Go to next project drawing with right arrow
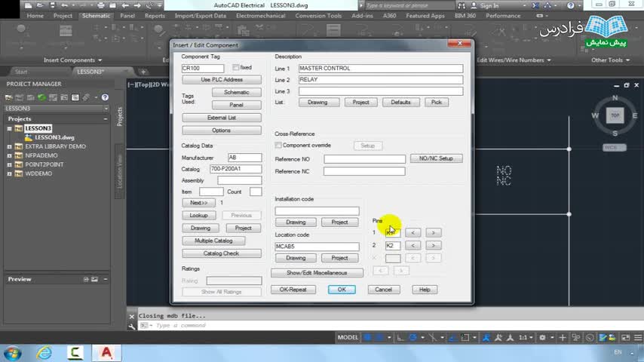Screen dimensions: 644x362 [136, 5]
